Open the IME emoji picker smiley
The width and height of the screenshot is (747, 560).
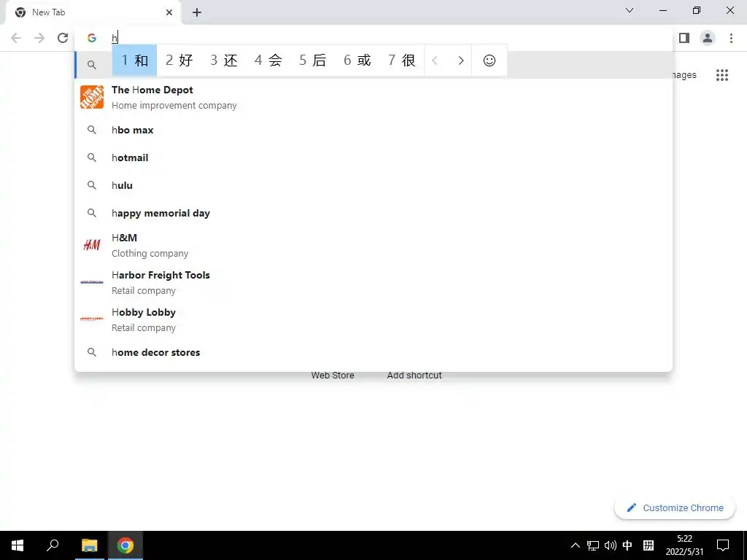[489, 61]
